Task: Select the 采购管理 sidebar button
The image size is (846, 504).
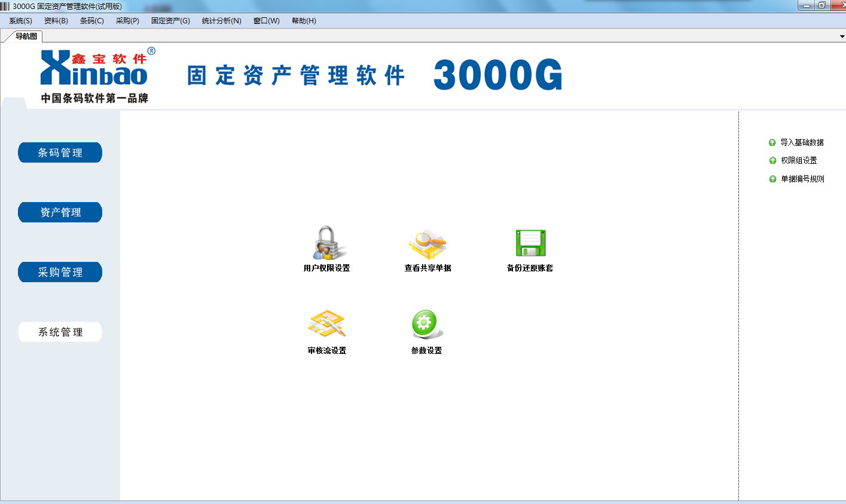Action: point(60,272)
